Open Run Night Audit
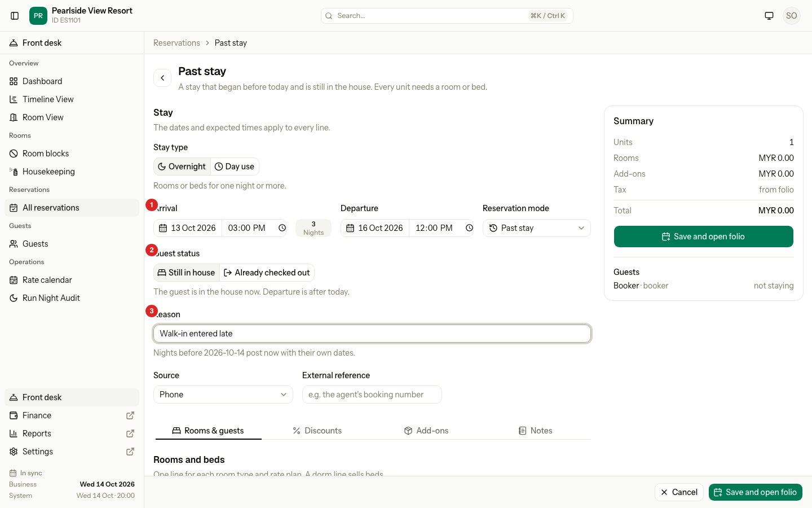 tap(72, 298)
